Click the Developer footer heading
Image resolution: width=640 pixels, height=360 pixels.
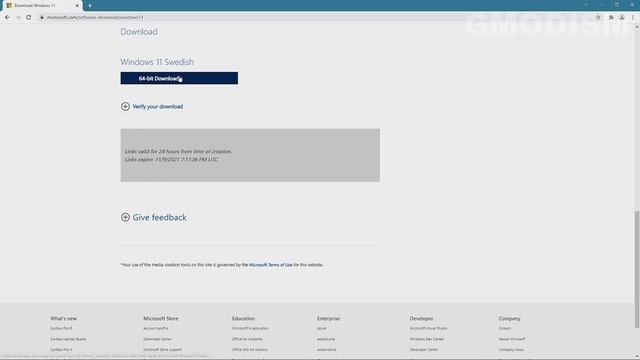(422, 318)
